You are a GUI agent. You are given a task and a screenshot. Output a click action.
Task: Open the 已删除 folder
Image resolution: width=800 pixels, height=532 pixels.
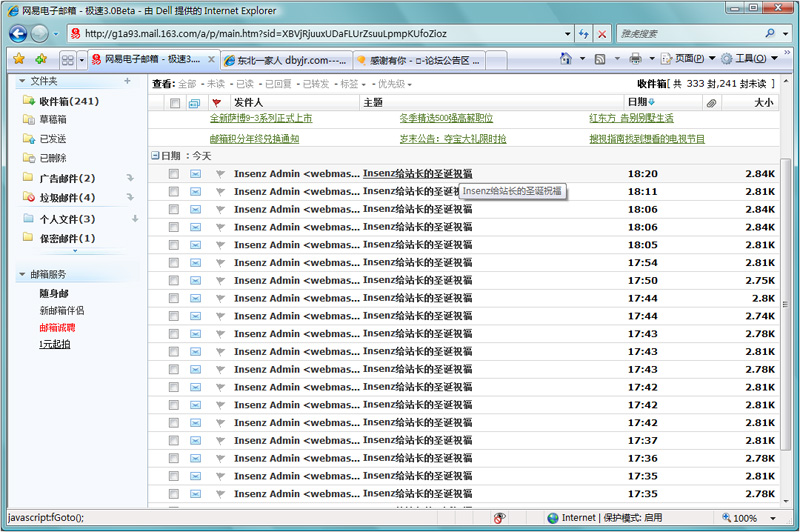point(53,158)
